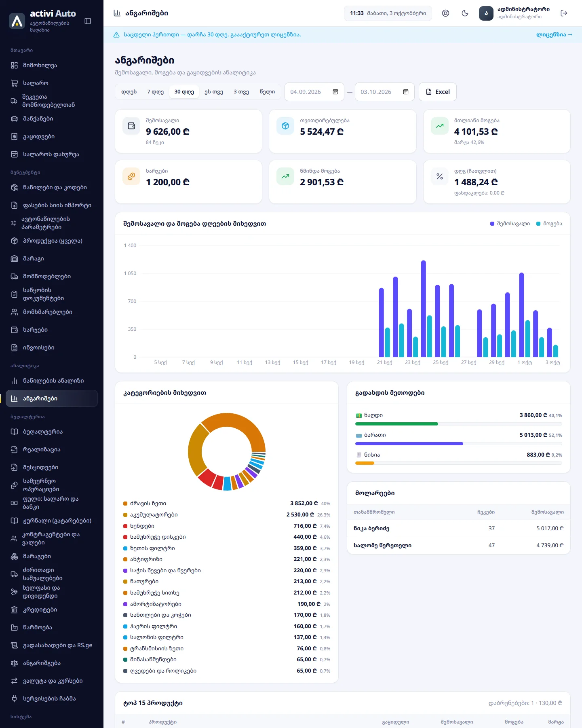Collapse the sidebar panel icon

[x=88, y=21]
